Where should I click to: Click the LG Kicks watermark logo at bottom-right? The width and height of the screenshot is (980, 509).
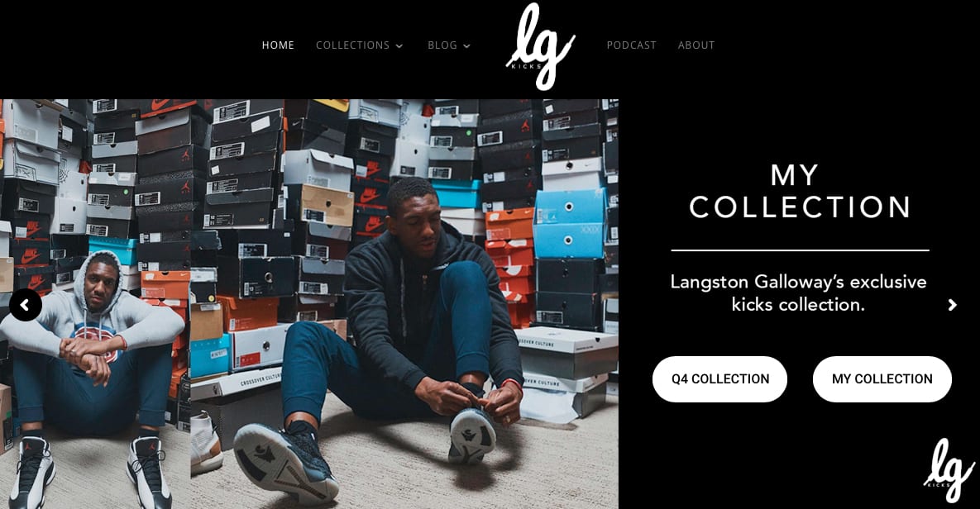pyautogui.click(x=949, y=470)
